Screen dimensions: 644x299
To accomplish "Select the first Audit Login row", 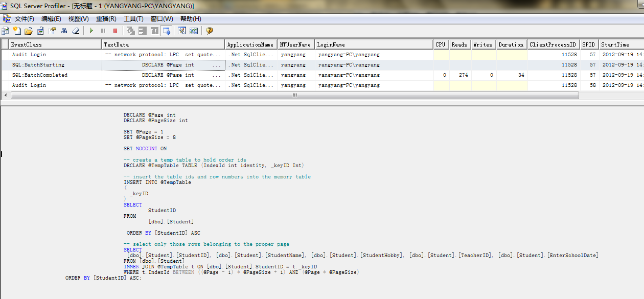I will coord(29,55).
